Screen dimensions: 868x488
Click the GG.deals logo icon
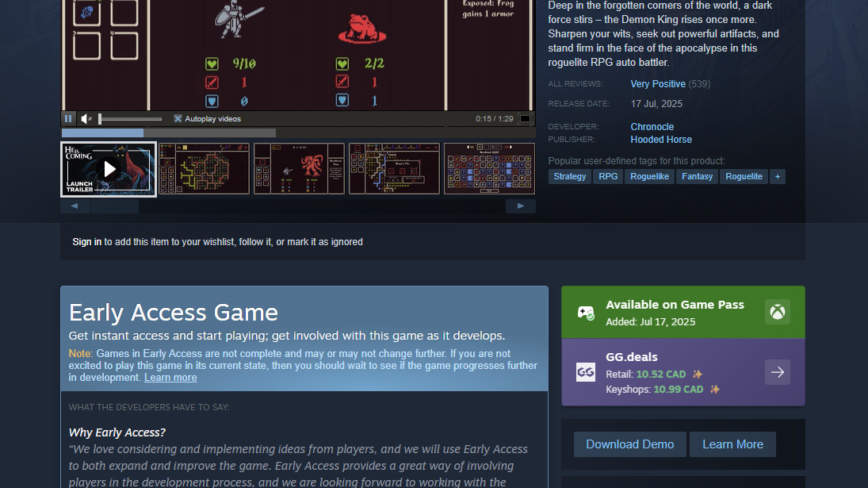(586, 371)
